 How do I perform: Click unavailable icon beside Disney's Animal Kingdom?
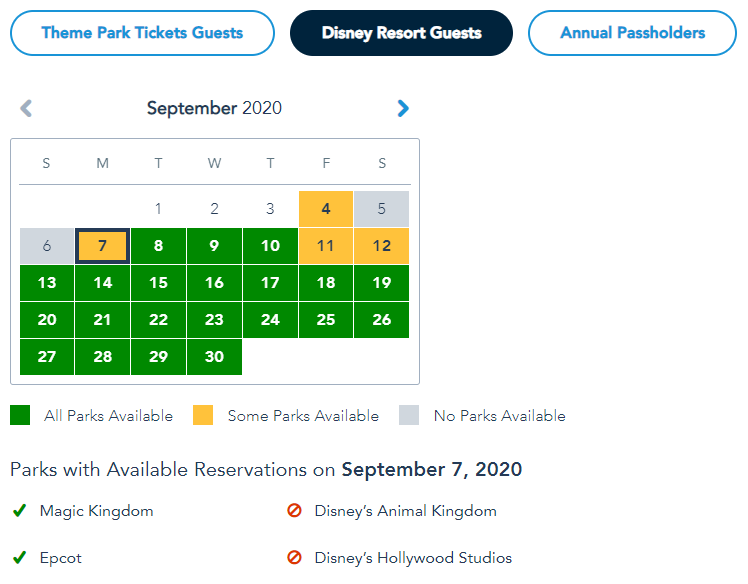[x=294, y=511]
